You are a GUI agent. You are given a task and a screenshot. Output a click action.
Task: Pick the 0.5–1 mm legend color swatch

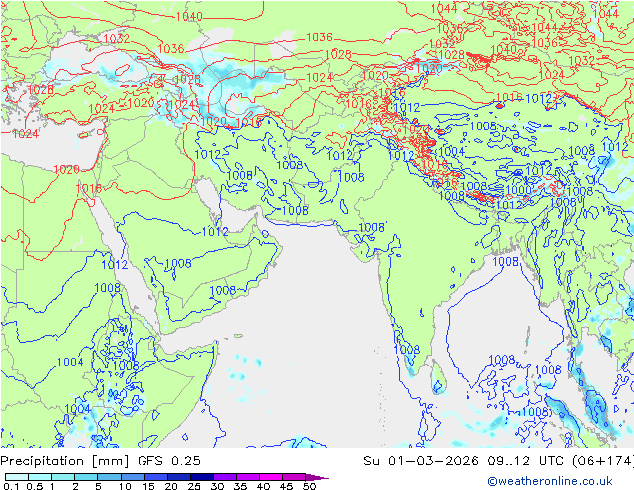click(x=40, y=477)
